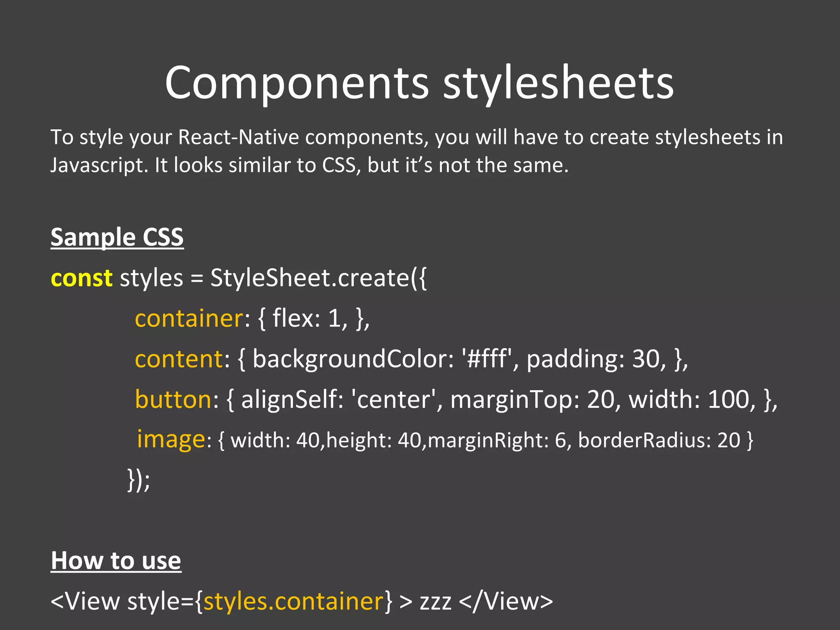
Task: Click the orange 'content' style key
Action: click(x=179, y=359)
